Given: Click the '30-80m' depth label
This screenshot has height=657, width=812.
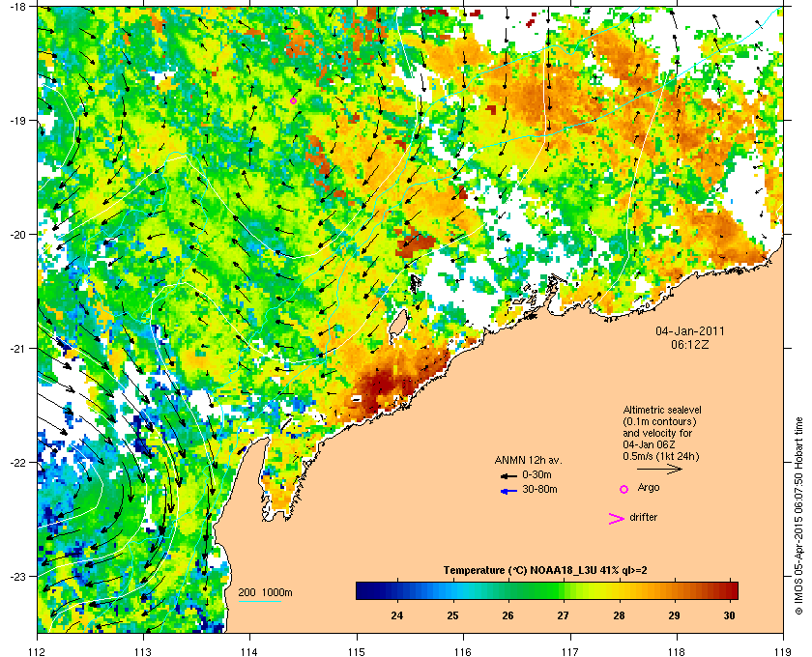Looking at the screenshot, I should click(539, 489).
